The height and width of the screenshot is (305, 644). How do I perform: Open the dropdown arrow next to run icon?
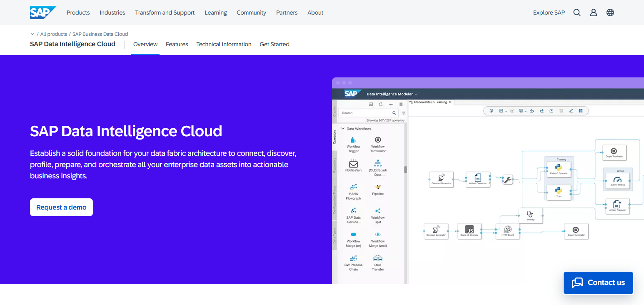[506, 111]
